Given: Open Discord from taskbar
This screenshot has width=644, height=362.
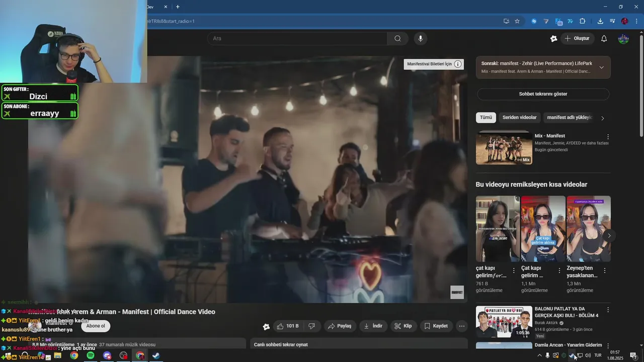Looking at the screenshot, I should pos(107,355).
